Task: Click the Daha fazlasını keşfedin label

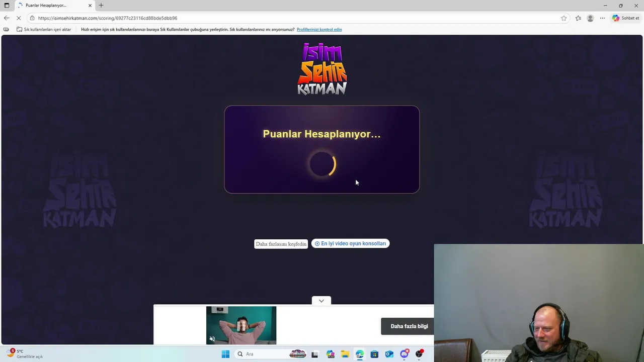Action: pos(281,244)
